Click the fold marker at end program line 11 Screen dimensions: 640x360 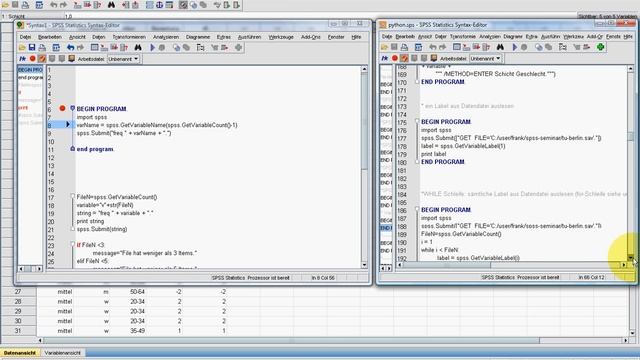point(73,149)
